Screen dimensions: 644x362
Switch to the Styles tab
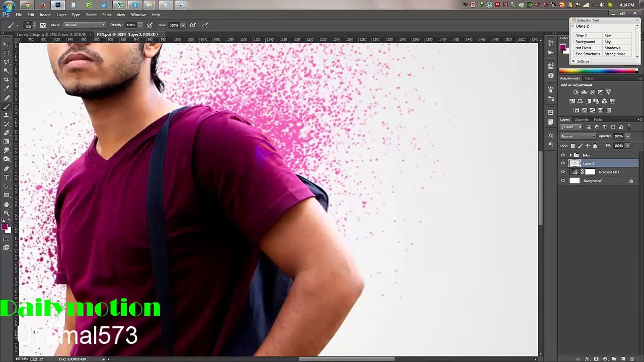[589, 78]
